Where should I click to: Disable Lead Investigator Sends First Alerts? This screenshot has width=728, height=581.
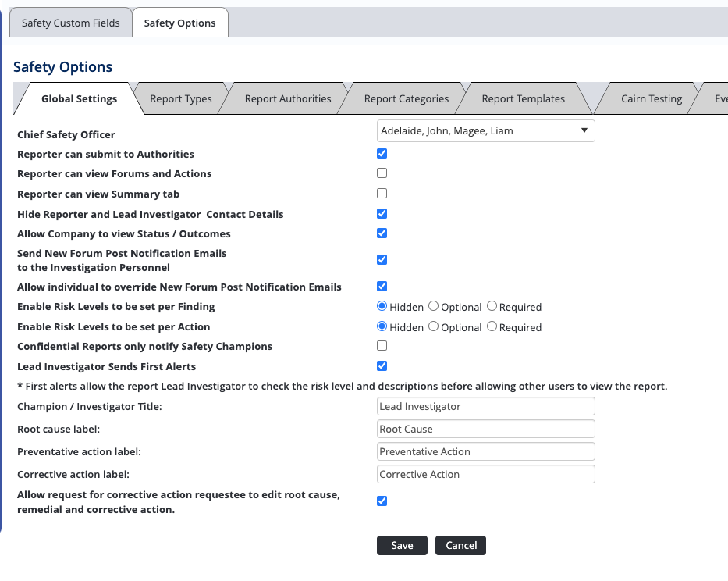point(382,366)
